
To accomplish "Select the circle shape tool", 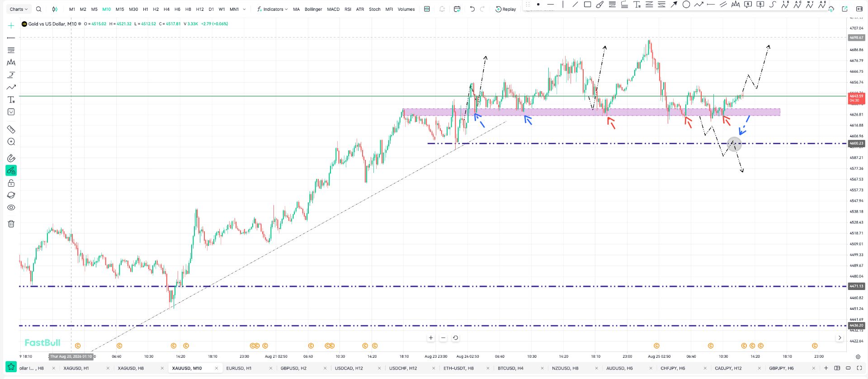I will pyautogui.click(x=686, y=5).
